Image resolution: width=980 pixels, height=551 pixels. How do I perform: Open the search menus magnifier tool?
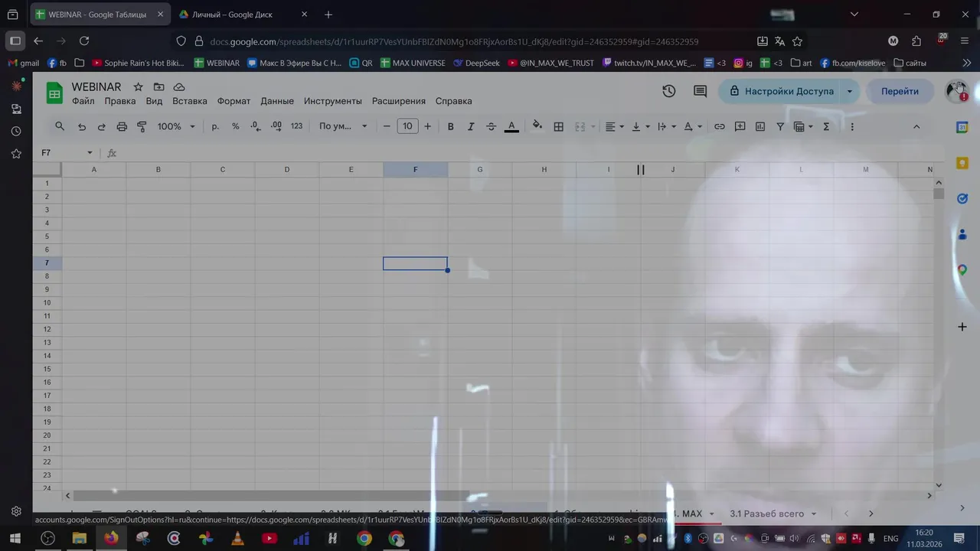(60, 126)
